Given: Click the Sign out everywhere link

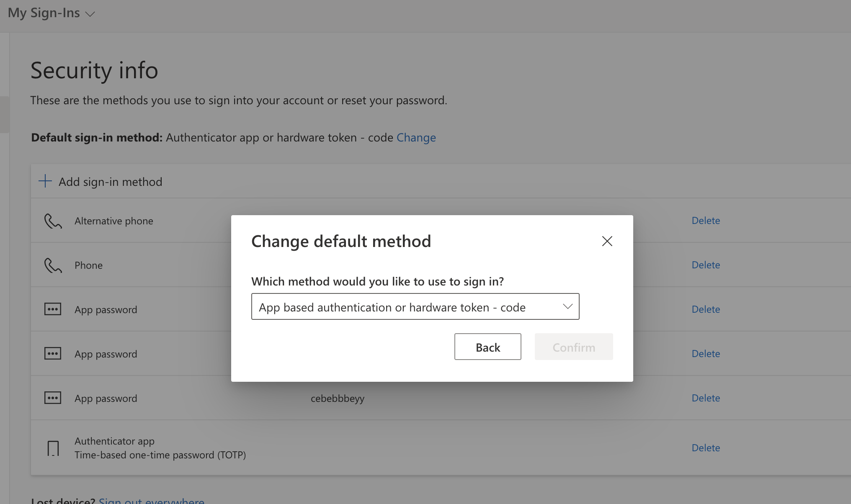Looking at the screenshot, I should pyautogui.click(x=151, y=501).
